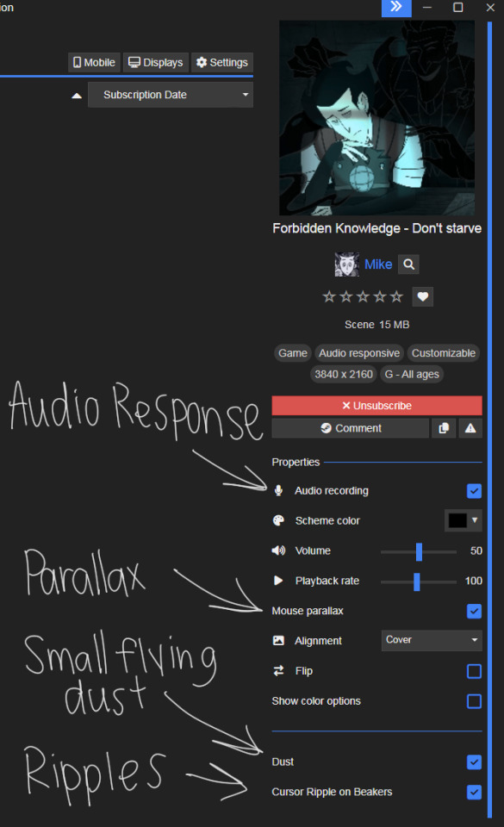
Task: Click the side panel vertical scrollbar
Action: (489, 420)
